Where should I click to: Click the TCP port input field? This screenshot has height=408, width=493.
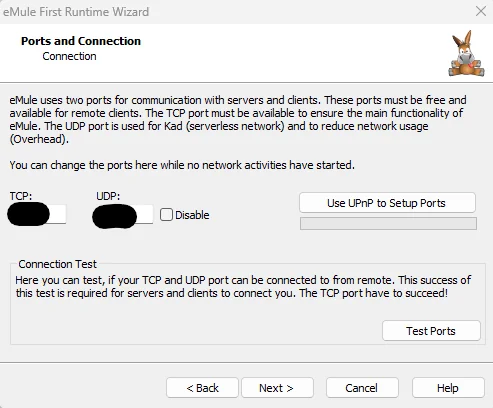(x=37, y=214)
